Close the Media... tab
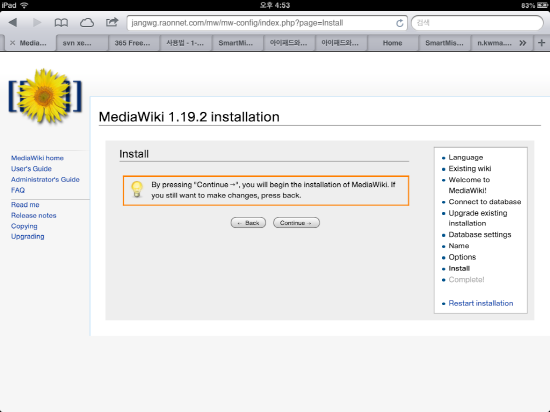 [x=13, y=43]
